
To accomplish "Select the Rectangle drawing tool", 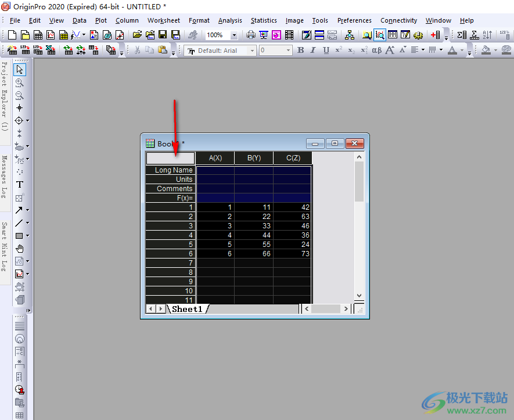I will 19,236.
